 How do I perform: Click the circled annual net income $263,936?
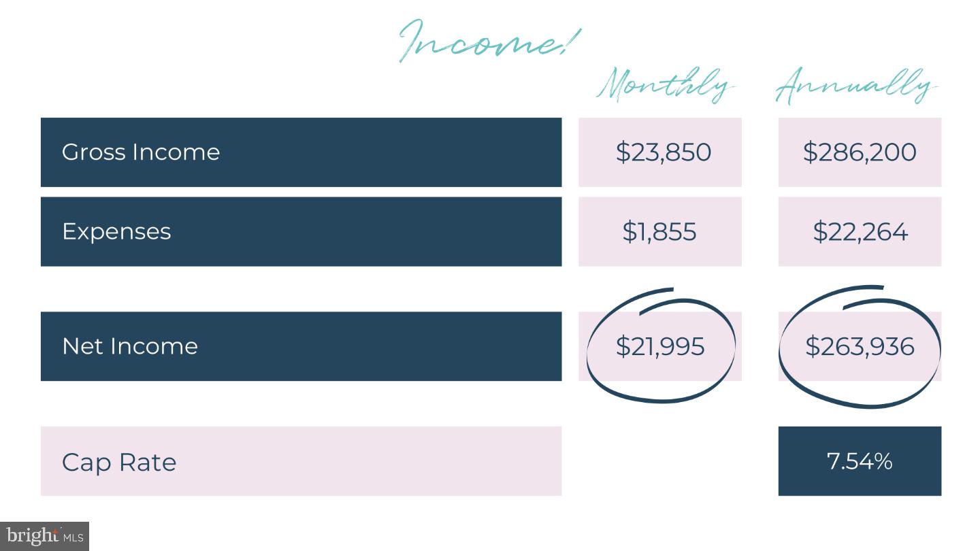click(x=860, y=346)
